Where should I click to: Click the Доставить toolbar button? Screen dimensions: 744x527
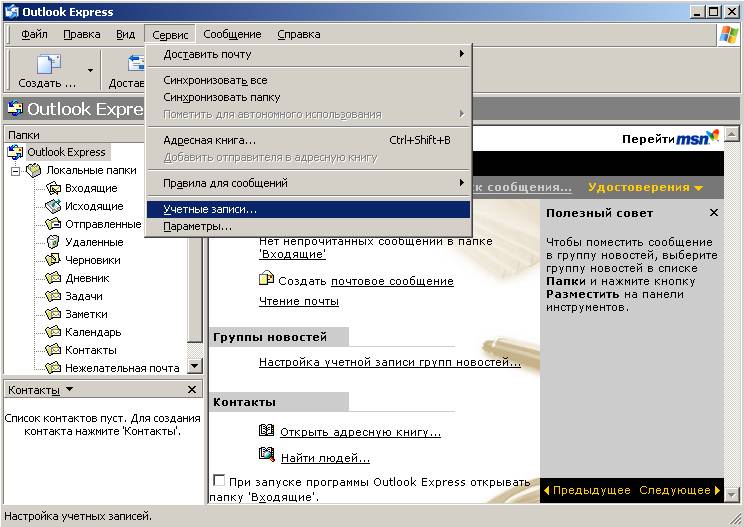click(125, 70)
